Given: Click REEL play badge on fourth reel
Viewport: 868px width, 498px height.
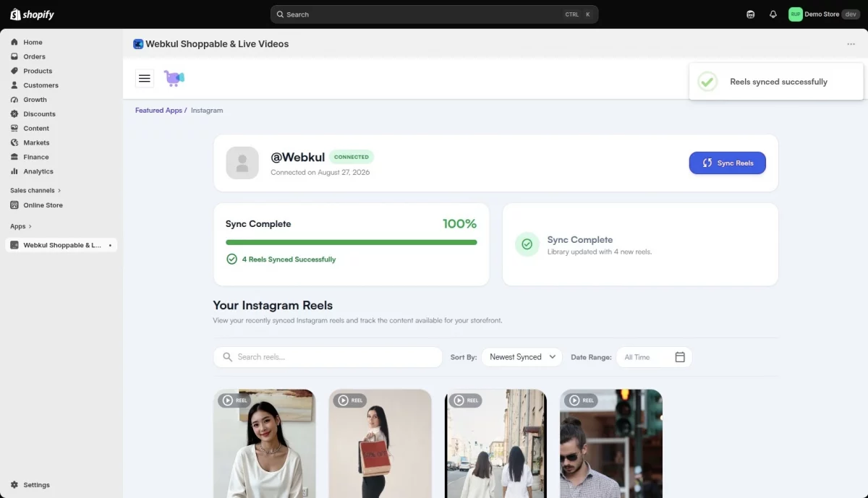Looking at the screenshot, I should 581,400.
